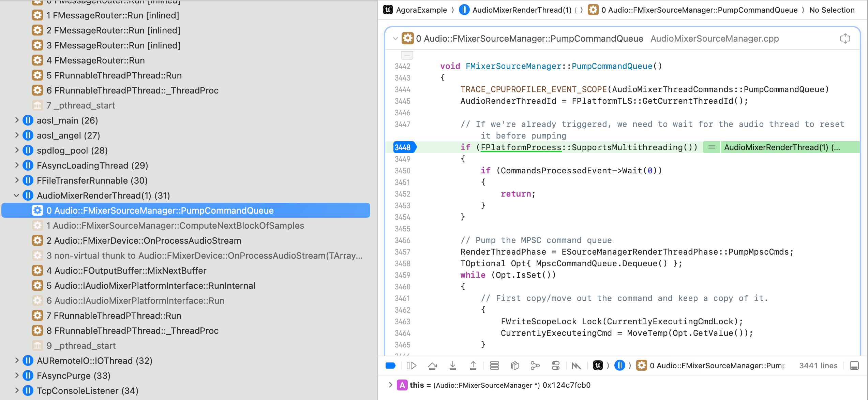
Task: Click the Continue program execution icon
Action: click(411, 366)
